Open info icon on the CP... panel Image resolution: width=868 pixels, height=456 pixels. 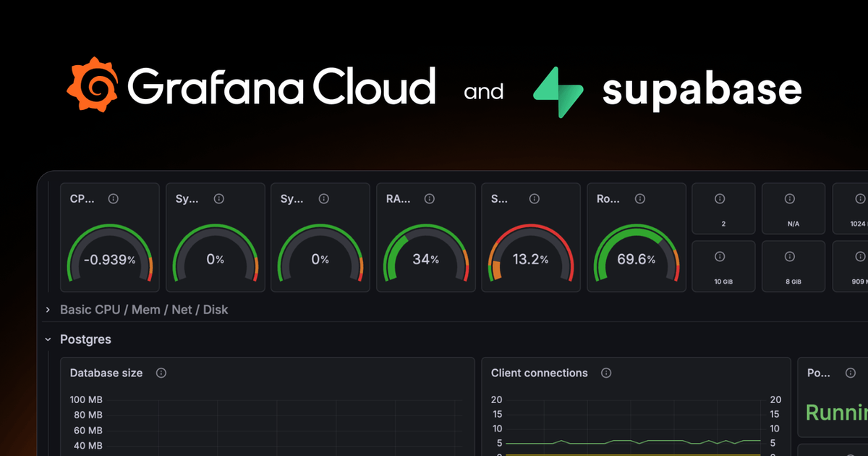[x=114, y=198]
